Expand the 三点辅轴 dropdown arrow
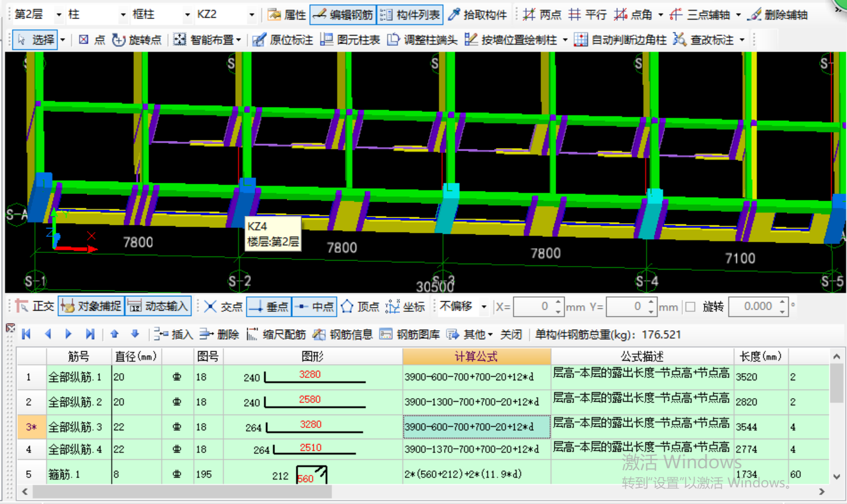Viewport: 847px width, 504px height. (738, 15)
